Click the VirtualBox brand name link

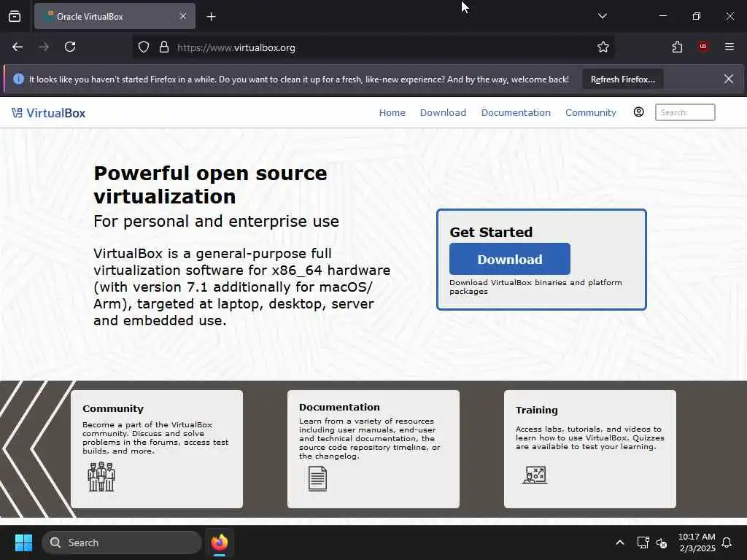[55, 113]
